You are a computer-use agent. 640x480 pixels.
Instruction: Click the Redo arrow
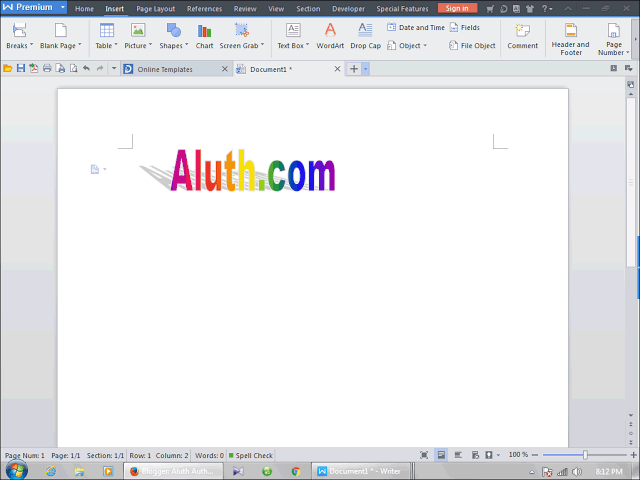point(100,69)
